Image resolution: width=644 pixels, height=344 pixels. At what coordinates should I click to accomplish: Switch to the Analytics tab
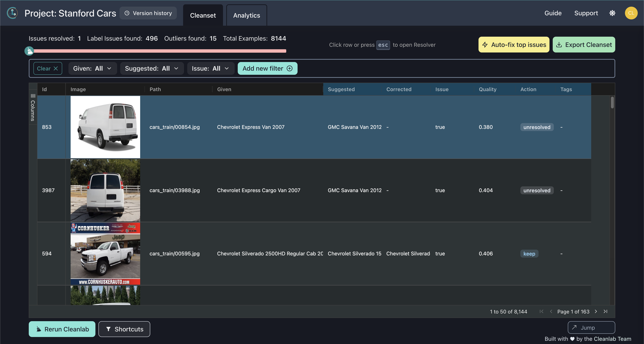[246, 15]
